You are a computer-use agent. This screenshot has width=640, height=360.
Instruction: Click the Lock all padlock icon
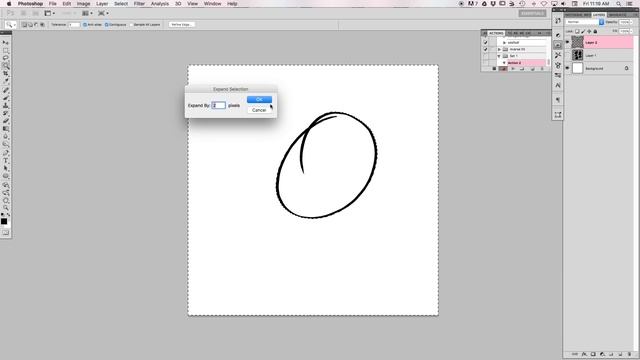tap(595, 31)
